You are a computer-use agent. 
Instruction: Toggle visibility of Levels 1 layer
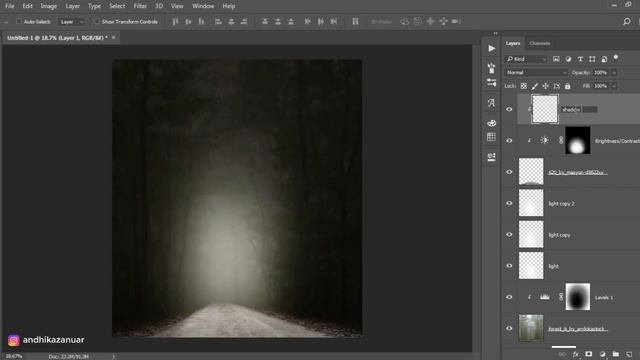tap(509, 297)
